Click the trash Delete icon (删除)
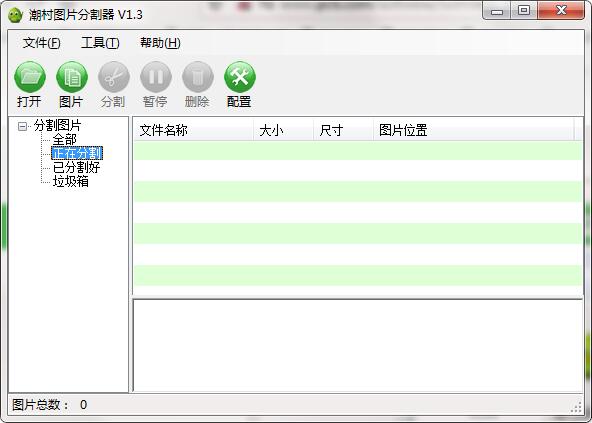Viewport: 592px width, 423px height. click(197, 77)
